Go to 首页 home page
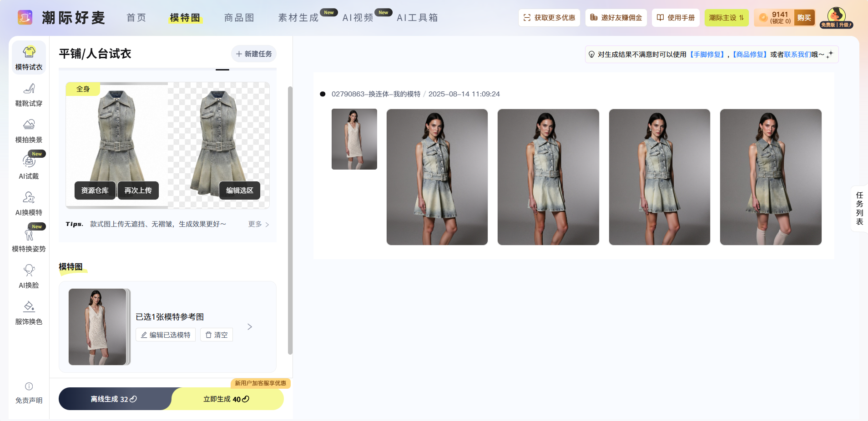Screen dimensions: 868x421 136,18
